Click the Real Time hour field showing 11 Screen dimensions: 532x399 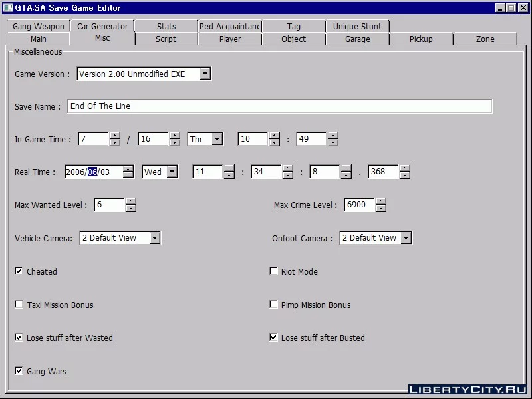207,172
